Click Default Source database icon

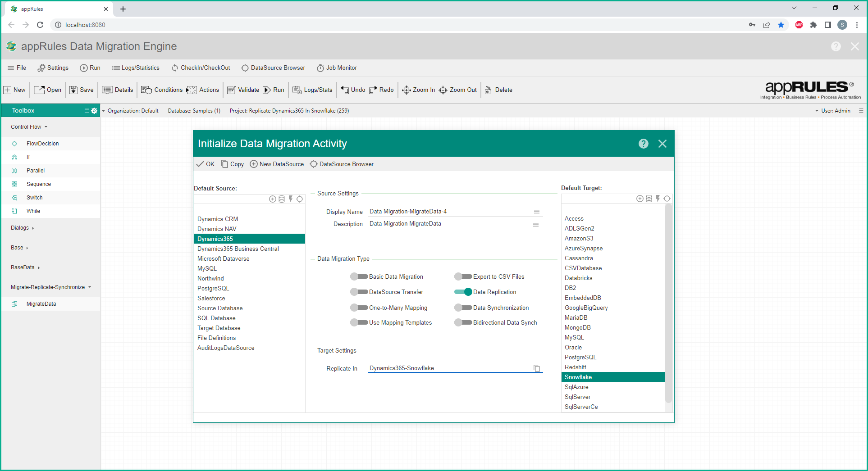pos(282,199)
